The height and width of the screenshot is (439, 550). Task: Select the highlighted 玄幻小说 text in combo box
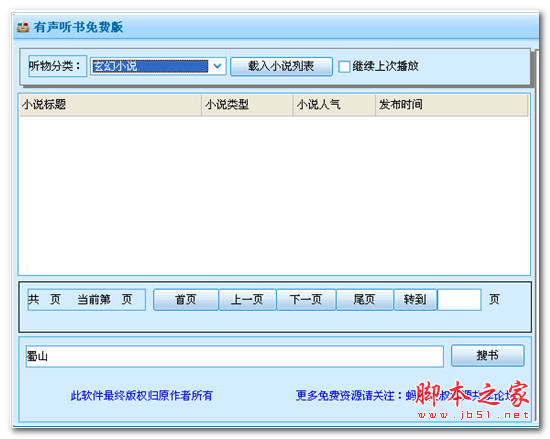pos(150,66)
